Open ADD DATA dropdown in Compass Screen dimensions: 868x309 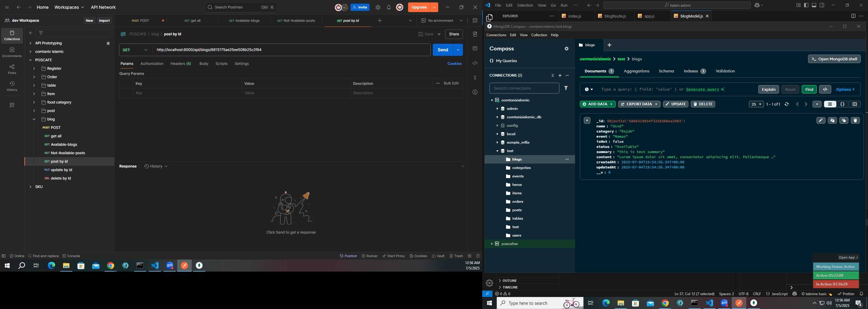[x=597, y=104]
